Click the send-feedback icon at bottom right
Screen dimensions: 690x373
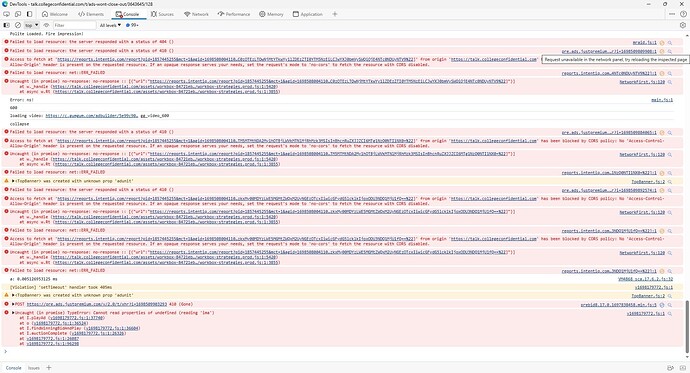tap(671, 368)
